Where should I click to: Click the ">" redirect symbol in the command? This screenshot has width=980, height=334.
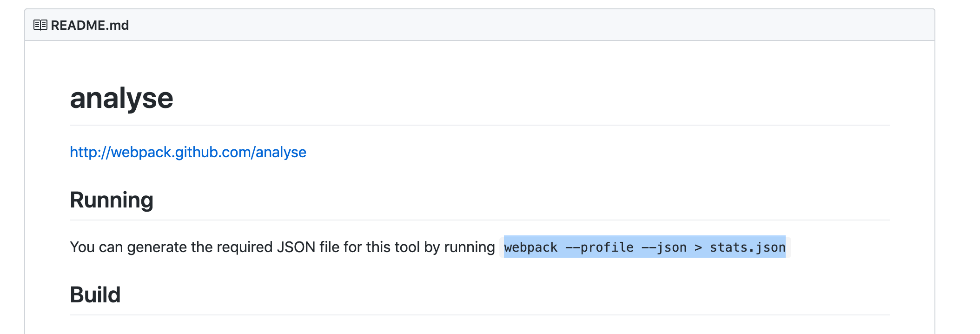point(698,247)
